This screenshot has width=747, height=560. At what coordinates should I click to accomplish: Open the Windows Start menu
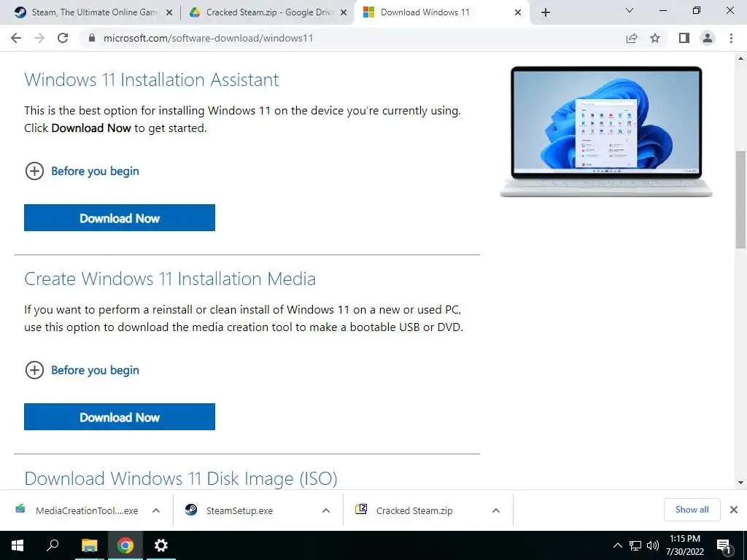point(18,545)
